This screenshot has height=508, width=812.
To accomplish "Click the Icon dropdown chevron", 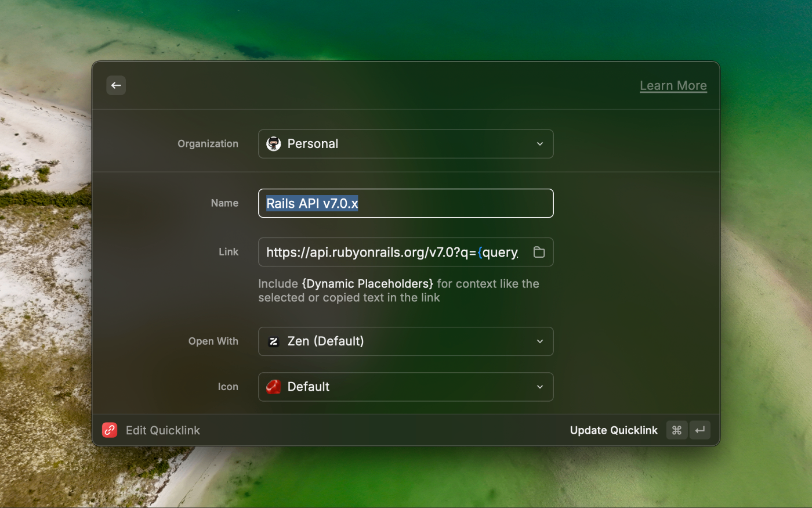I will [x=540, y=387].
